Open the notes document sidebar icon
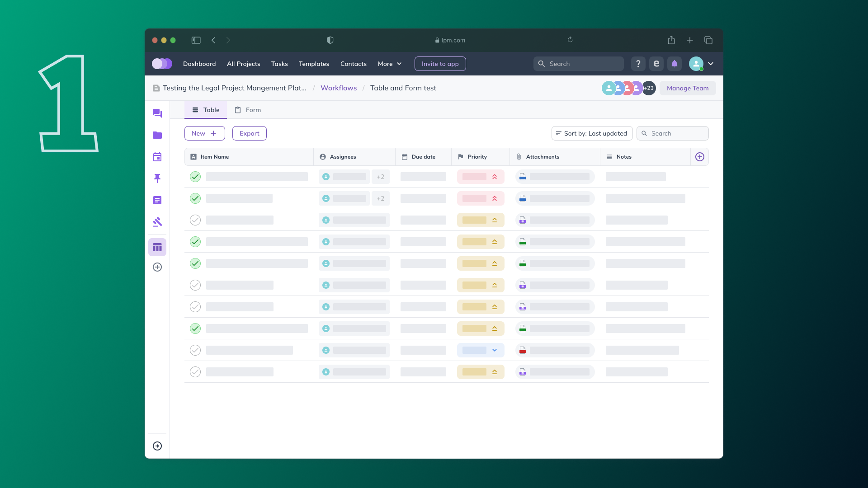This screenshot has height=488, width=868. coord(157,200)
